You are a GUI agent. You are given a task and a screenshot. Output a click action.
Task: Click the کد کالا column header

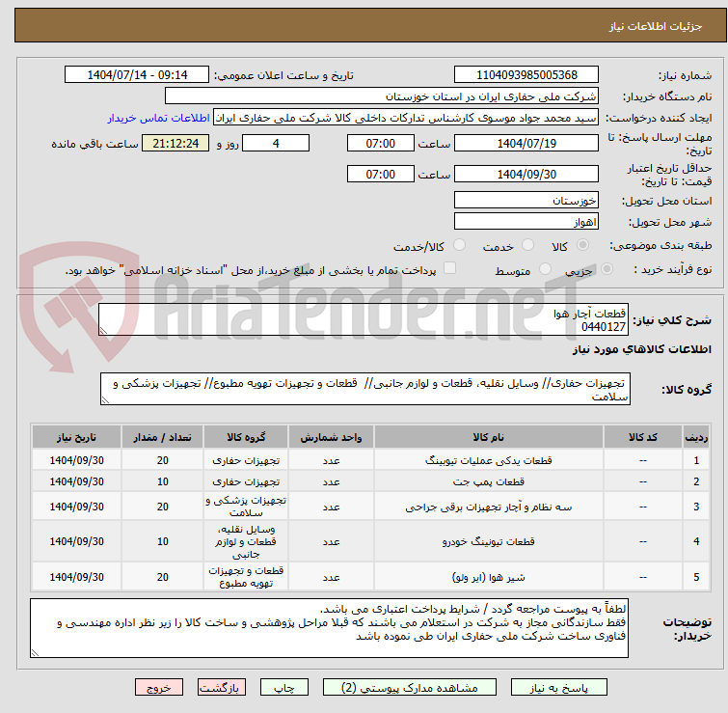tap(642, 437)
